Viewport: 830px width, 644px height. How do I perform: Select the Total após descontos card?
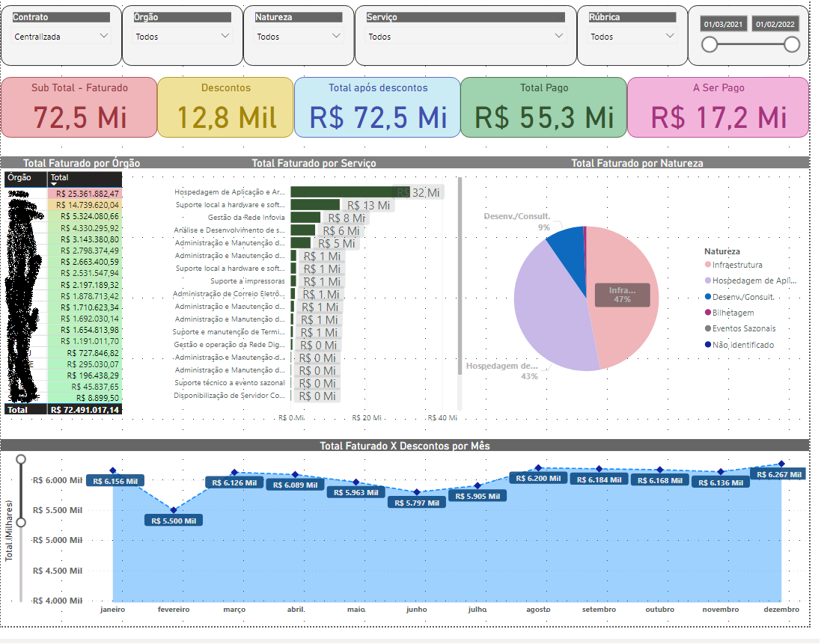tap(377, 108)
